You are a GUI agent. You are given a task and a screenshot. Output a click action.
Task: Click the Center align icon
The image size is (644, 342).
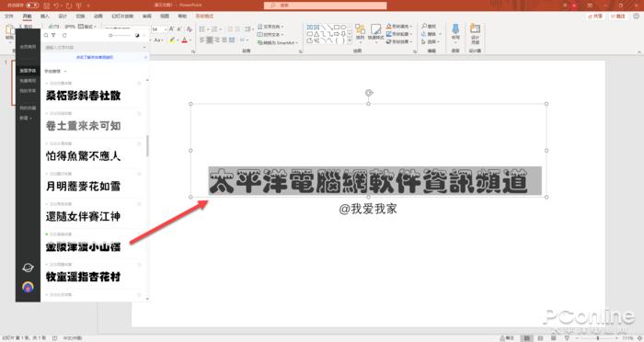[x=210, y=40]
